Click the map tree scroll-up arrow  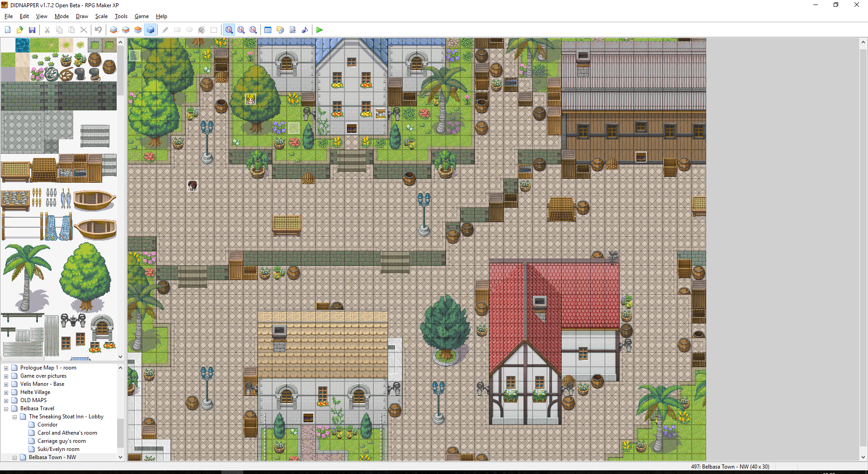pyautogui.click(x=121, y=368)
